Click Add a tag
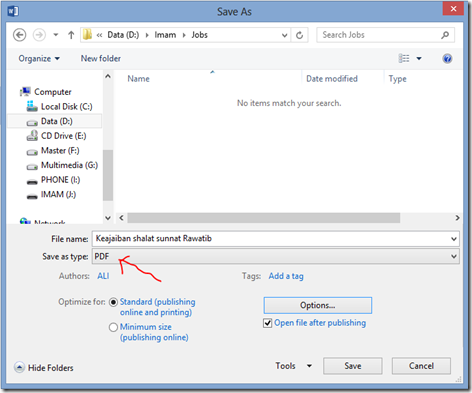Screen dimensions: 472x393 coord(286,276)
